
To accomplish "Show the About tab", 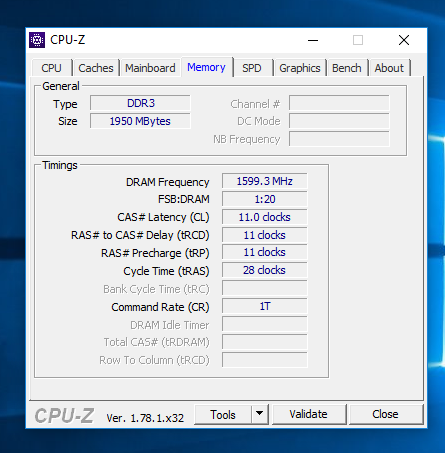I will pos(389,68).
